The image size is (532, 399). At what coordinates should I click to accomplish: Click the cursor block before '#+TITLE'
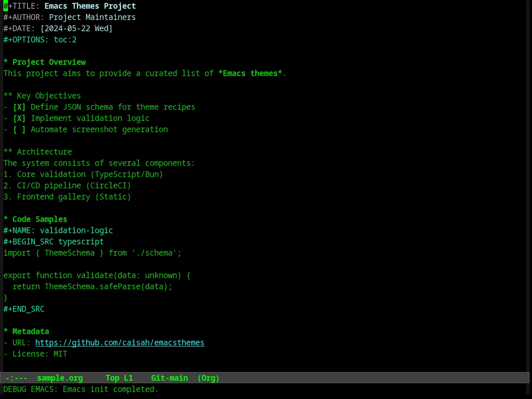point(5,6)
